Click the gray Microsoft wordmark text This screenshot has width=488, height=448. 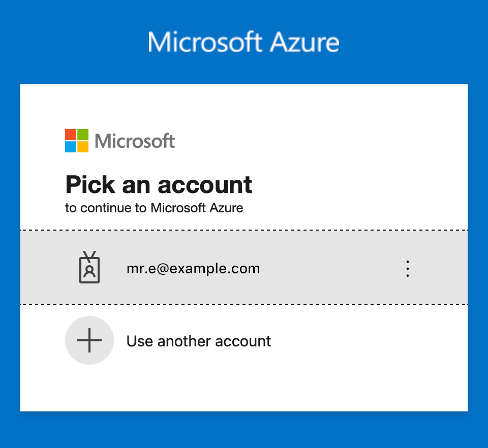(135, 141)
